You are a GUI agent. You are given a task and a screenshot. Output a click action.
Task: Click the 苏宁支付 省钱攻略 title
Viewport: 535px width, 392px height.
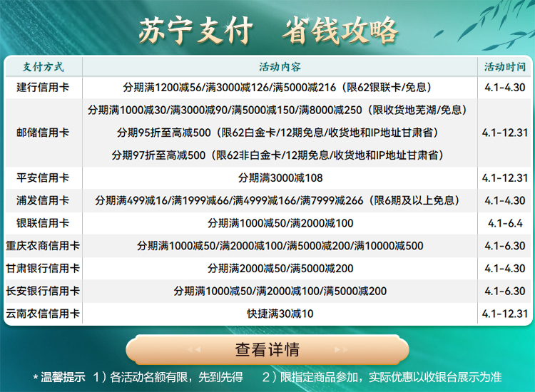(268, 31)
